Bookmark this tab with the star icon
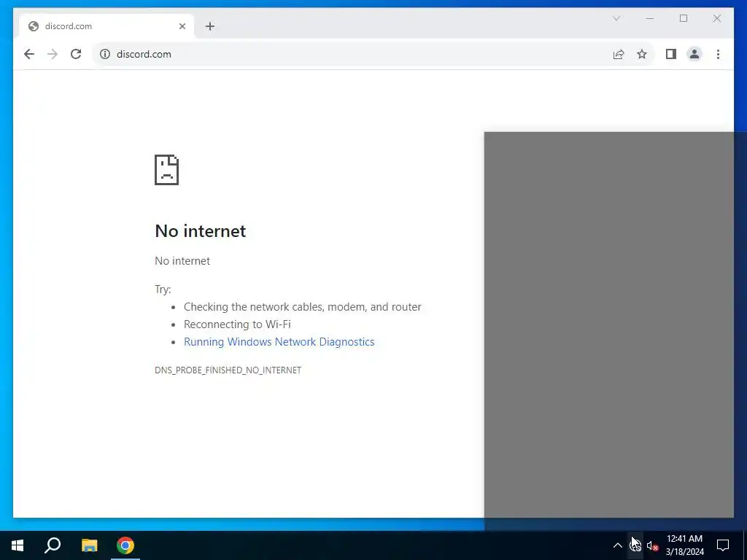This screenshot has height=560, width=747. click(642, 54)
